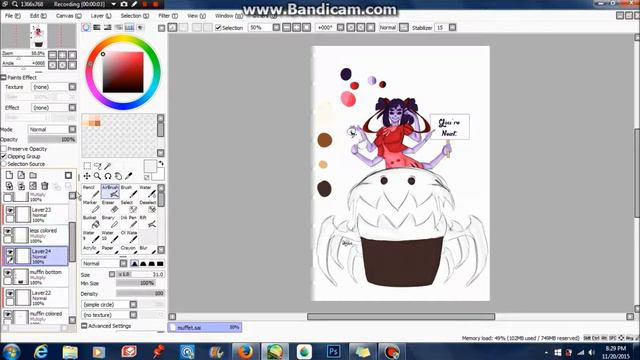The height and width of the screenshot is (360, 640).
Task: Activate the hand pan tool
Action: tap(118, 176)
